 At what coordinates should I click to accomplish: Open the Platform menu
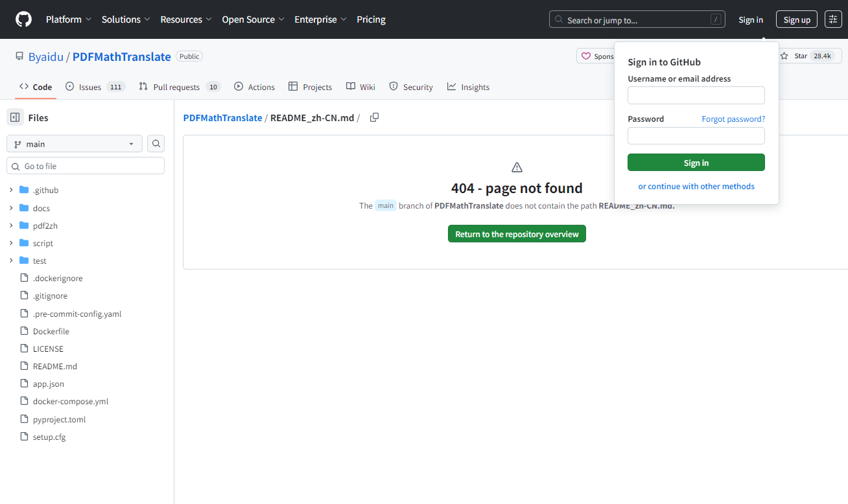click(x=68, y=19)
